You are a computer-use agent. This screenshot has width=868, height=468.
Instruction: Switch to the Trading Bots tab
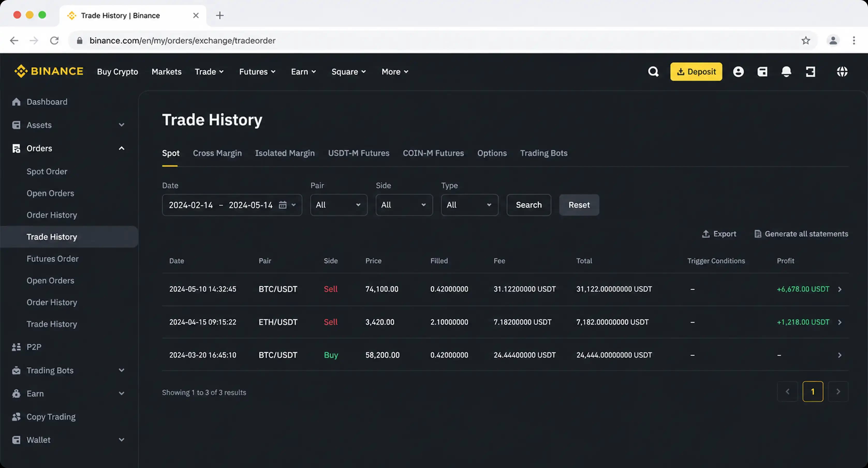coord(543,153)
